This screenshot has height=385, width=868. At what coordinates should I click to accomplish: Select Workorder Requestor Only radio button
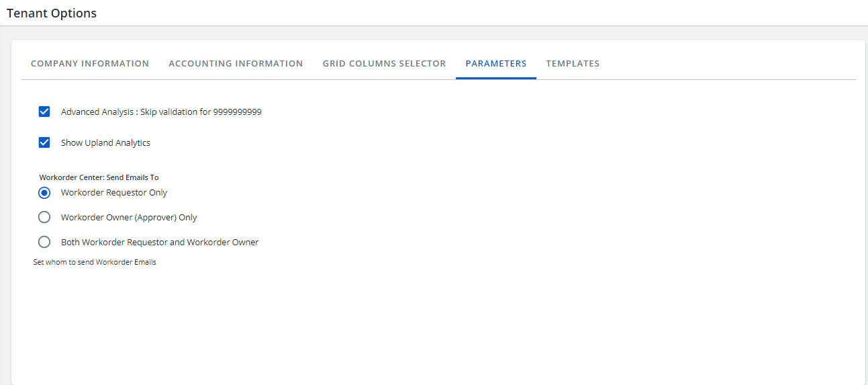coord(44,193)
